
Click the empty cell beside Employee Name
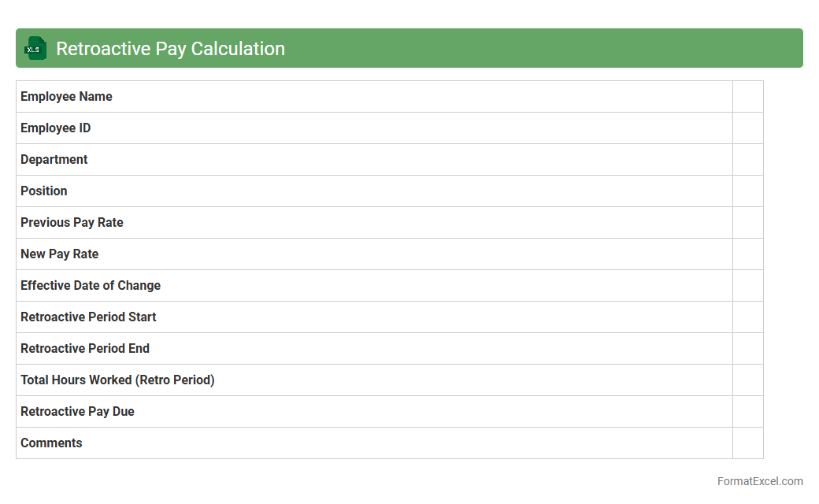pyautogui.click(x=747, y=97)
